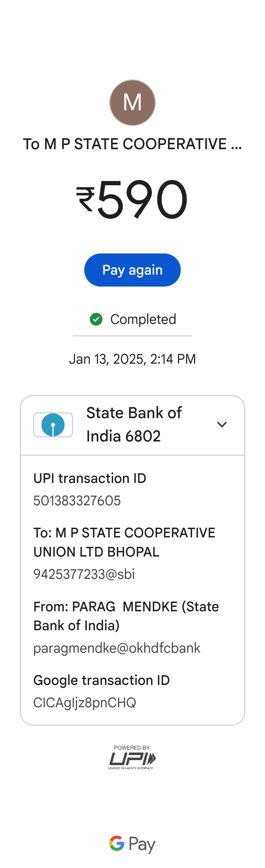Click the green Completed checkmark icon

[96, 319]
